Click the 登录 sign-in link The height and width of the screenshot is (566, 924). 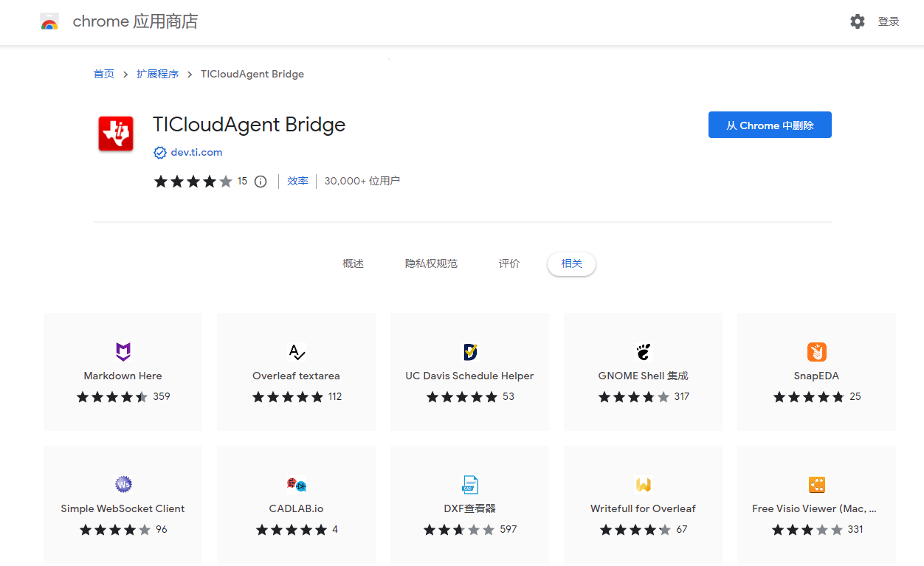tap(889, 22)
